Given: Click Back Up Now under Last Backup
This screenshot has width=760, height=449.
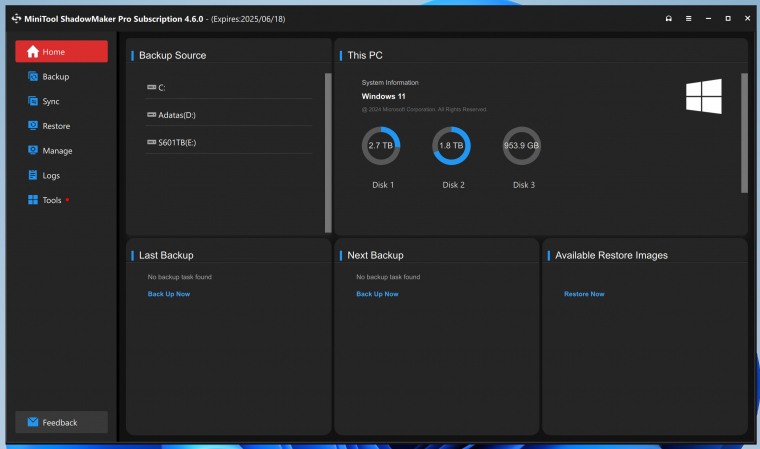Looking at the screenshot, I should (169, 294).
